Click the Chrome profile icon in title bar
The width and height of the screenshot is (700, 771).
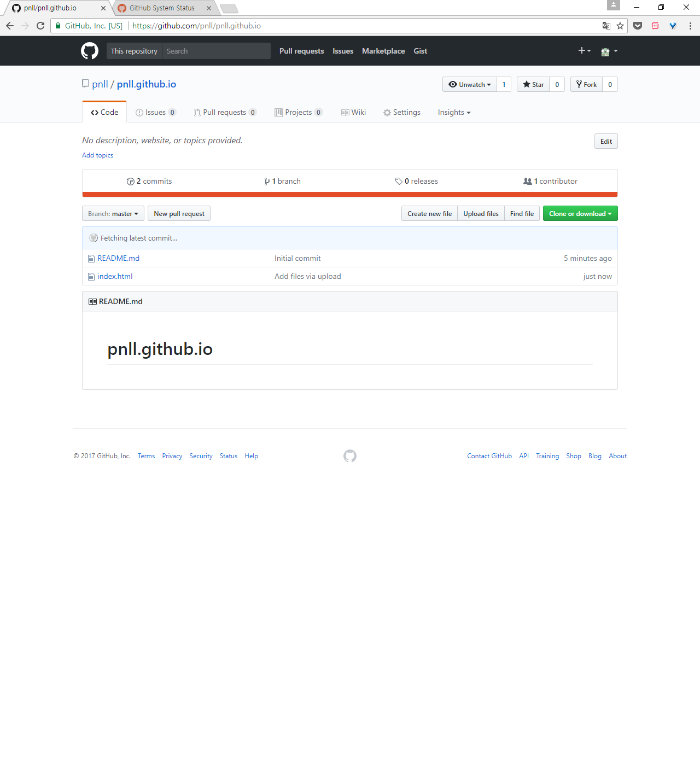(614, 5)
